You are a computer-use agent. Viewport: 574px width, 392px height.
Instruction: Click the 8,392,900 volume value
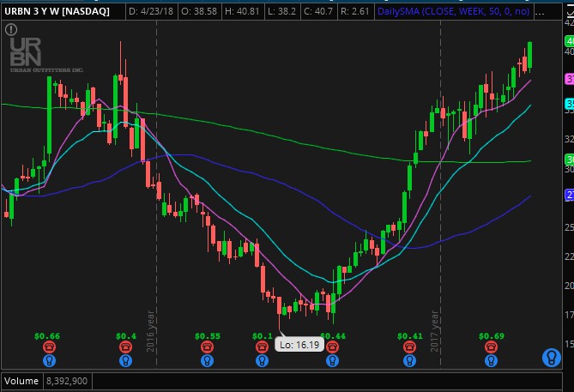[67, 381]
